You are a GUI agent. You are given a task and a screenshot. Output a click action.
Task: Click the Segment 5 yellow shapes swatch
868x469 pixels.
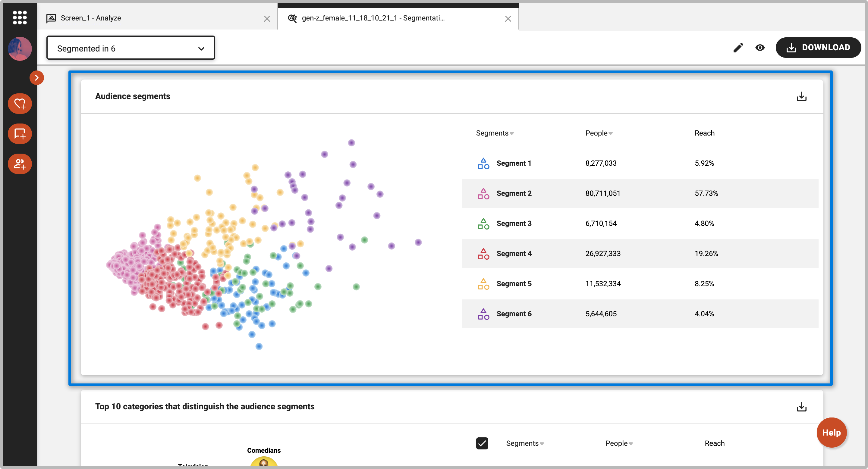483,284
